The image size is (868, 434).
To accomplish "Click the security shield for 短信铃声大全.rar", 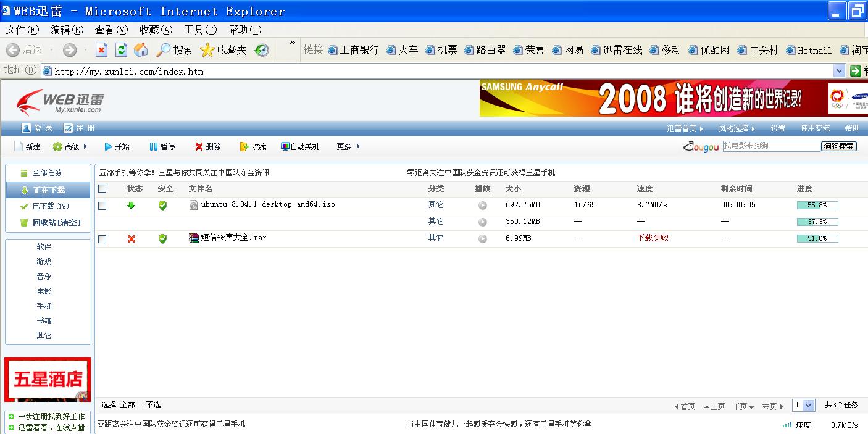I will point(162,238).
